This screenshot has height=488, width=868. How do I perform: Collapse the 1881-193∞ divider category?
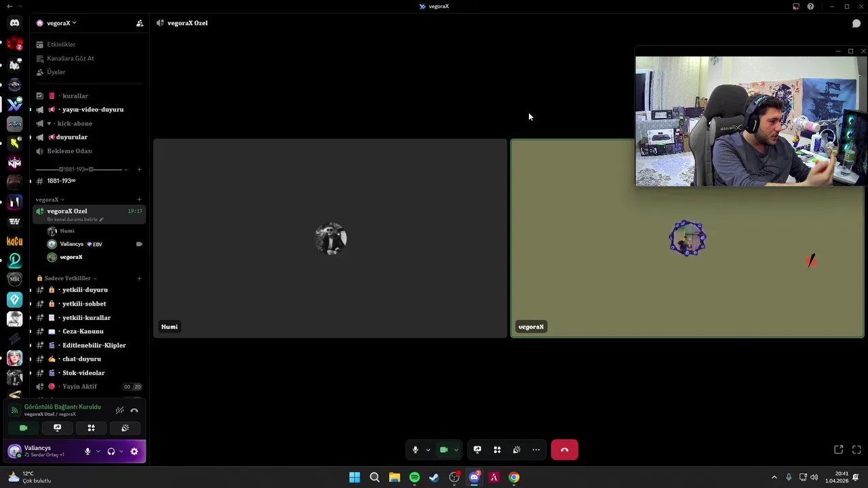[x=80, y=169]
